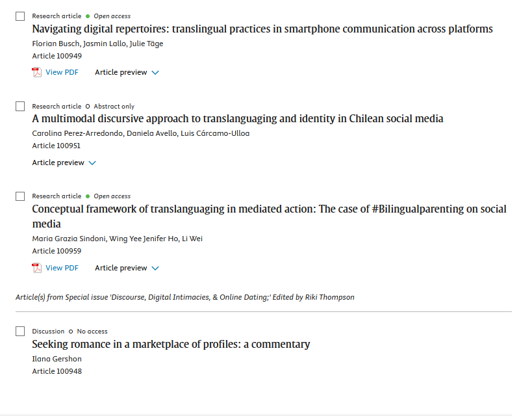
Task: Click green open access dot on Conceptual framework article
Action: click(88, 196)
